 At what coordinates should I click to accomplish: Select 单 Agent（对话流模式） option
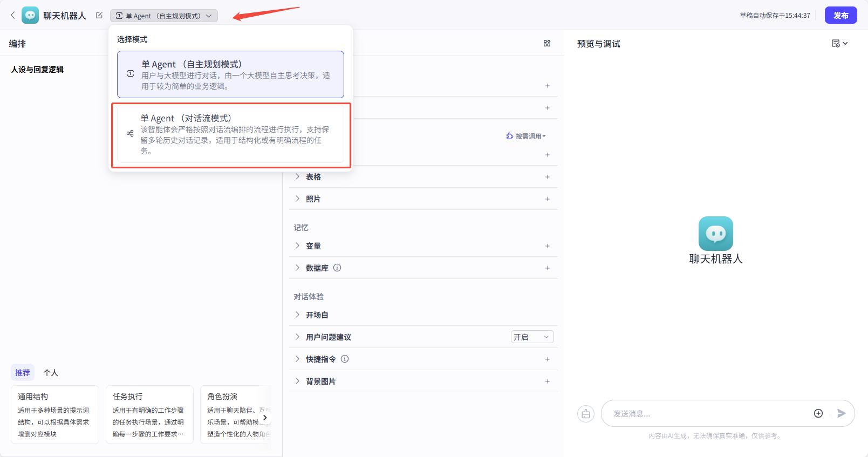[231, 134]
